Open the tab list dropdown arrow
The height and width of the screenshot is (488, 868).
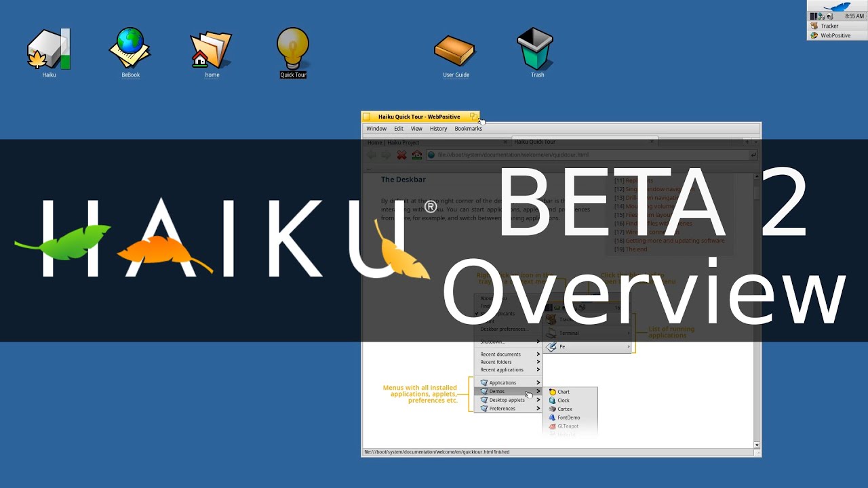[x=755, y=142]
